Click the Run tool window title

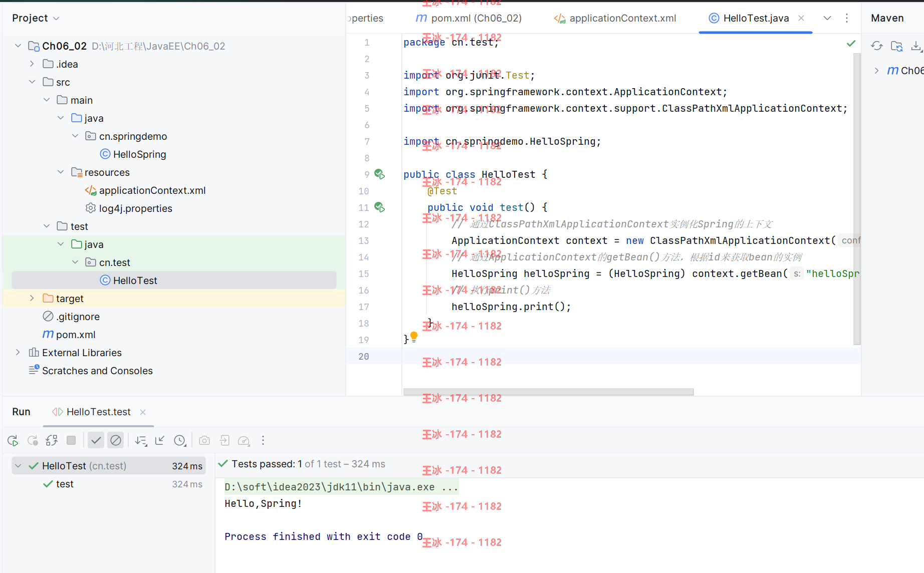[x=21, y=412]
